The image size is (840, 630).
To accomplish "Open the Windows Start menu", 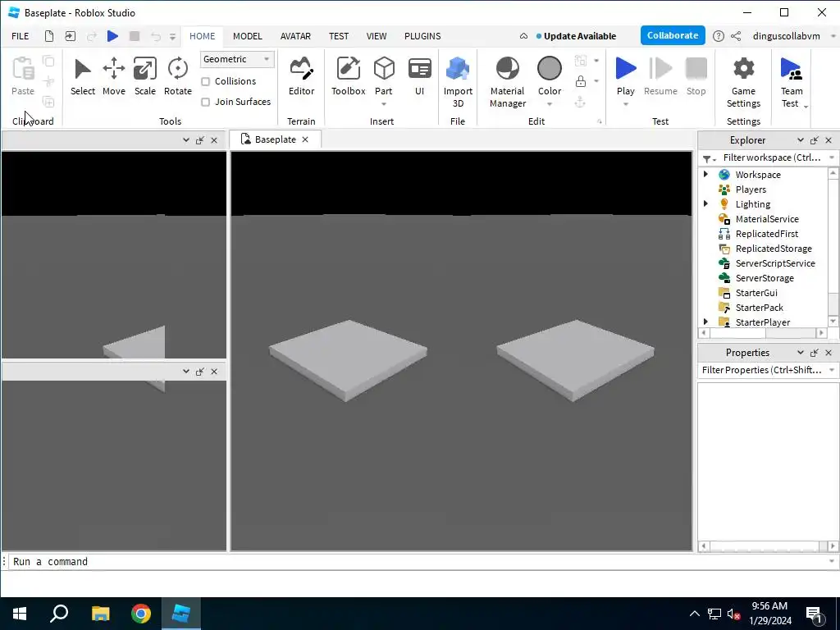I will click(x=20, y=614).
